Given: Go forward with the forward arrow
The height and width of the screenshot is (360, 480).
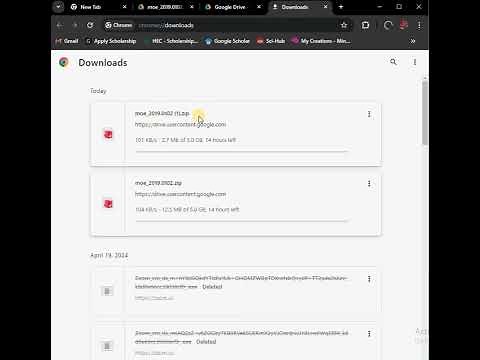Looking at the screenshot, I should pyautogui.click(x=75, y=25).
